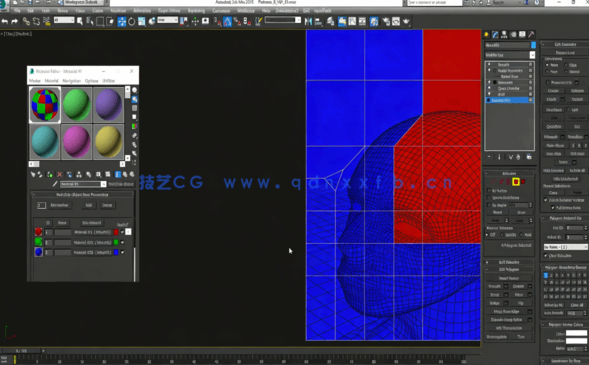Open the Modifiers menu in main menu bar

[119, 11]
